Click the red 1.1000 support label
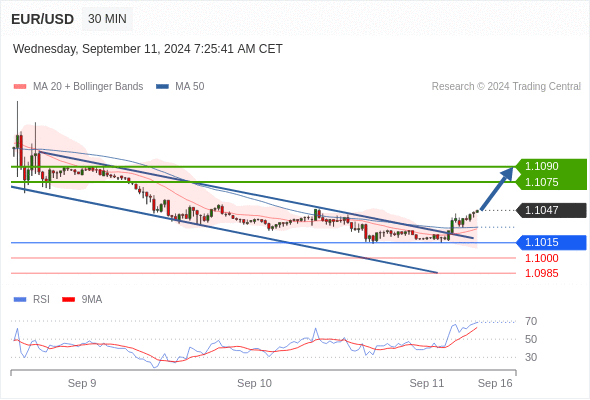This screenshot has width=590, height=400. [541, 258]
